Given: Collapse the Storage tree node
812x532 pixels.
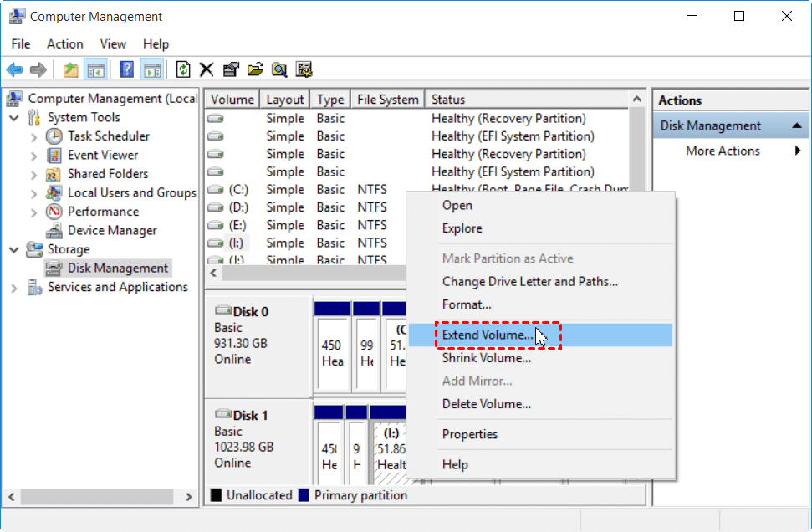Looking at the screenshot, I should point(14,249).
